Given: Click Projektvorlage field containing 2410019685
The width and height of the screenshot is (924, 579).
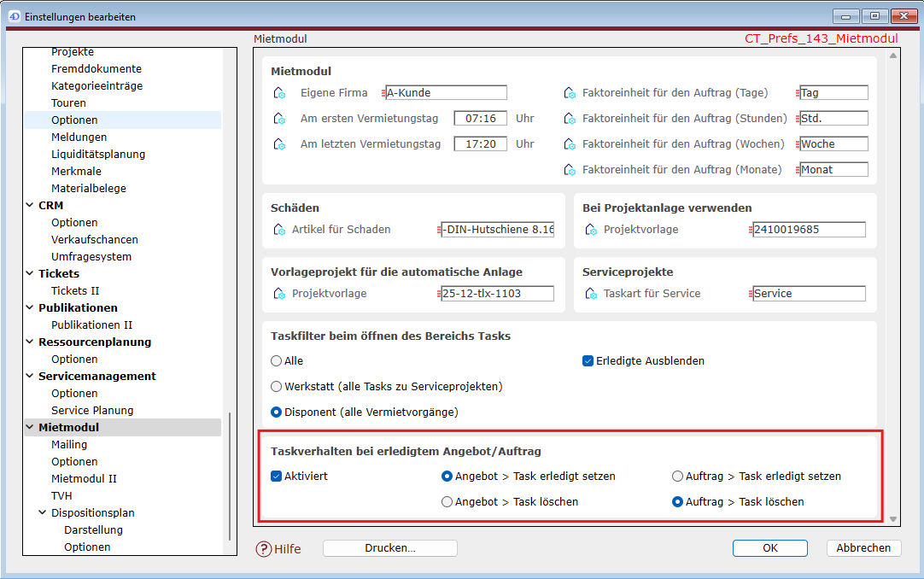Looking at the screenshot, I should click(809, 230).
